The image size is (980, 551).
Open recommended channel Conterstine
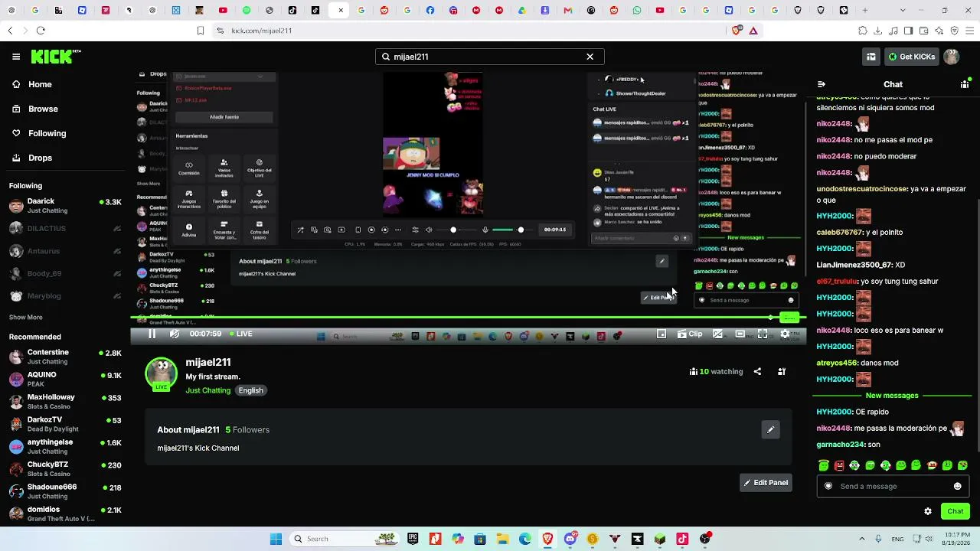click(65, 357)
